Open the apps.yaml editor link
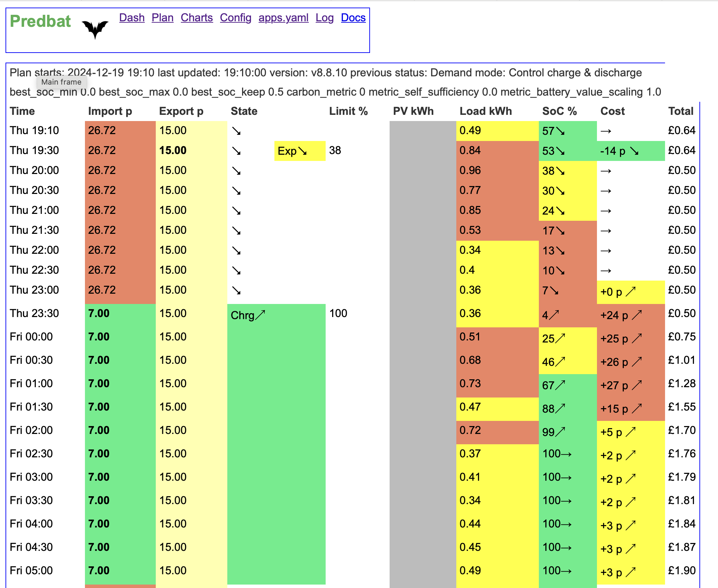718x588 pixels. pyautogui.click(x=283, y=18)
